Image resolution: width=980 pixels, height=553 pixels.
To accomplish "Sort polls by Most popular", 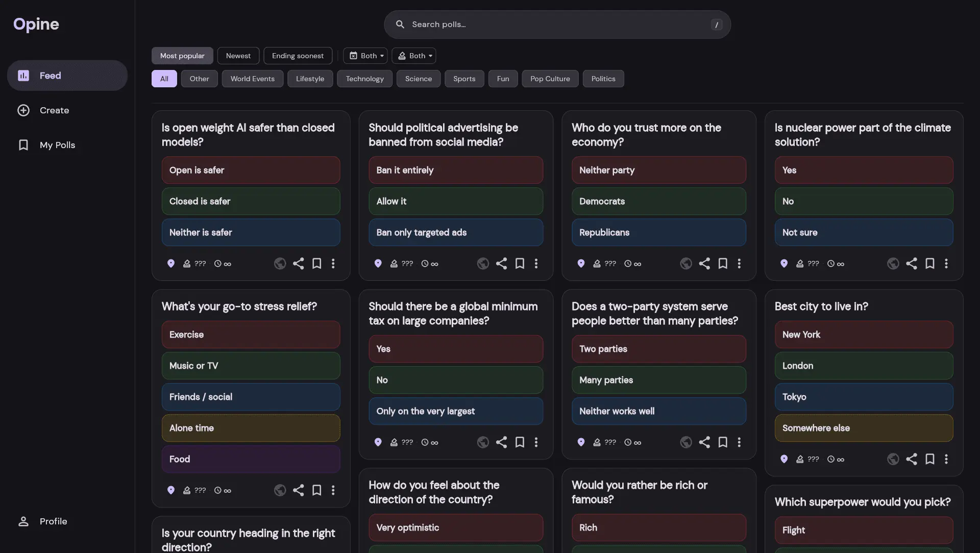I will [182, 56].
